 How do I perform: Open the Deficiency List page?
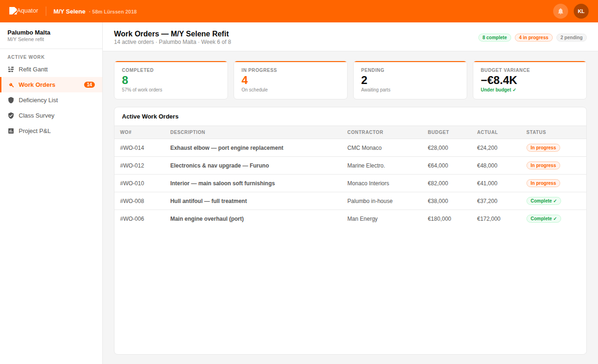click(x=51, y=100)
